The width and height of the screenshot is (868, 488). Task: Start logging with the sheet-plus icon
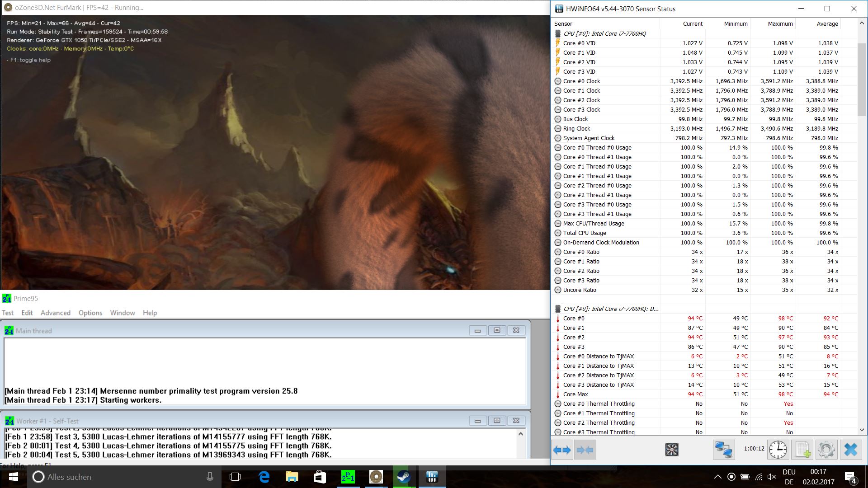point(802,450)
